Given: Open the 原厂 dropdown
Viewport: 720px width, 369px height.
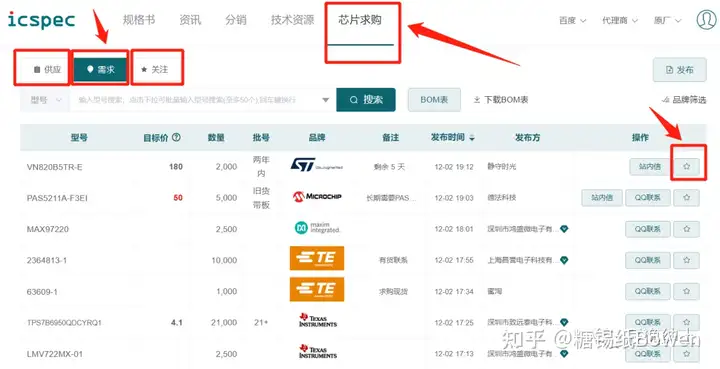Looking at the screenshot, I should pyautogui.click(x=667, y=21).
